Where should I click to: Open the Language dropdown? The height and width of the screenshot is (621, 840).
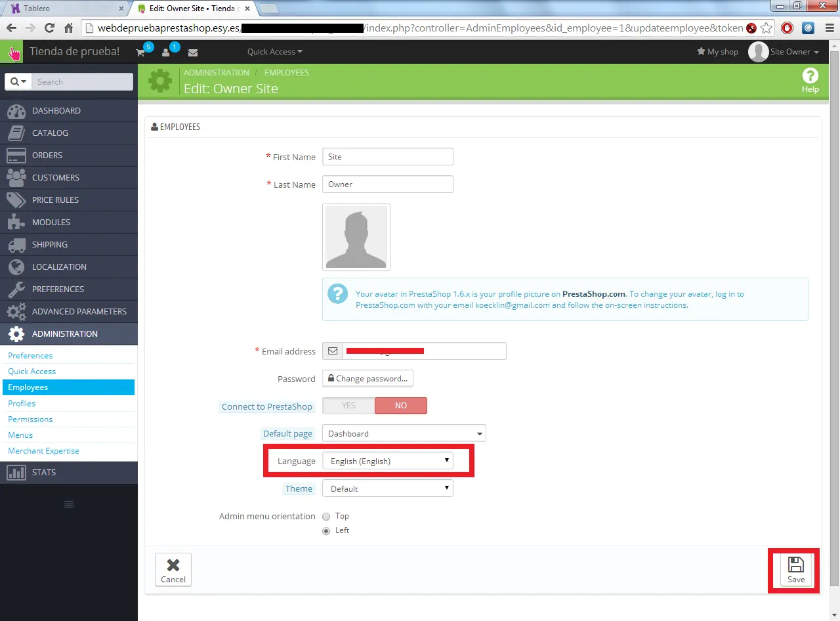point(388,461)
